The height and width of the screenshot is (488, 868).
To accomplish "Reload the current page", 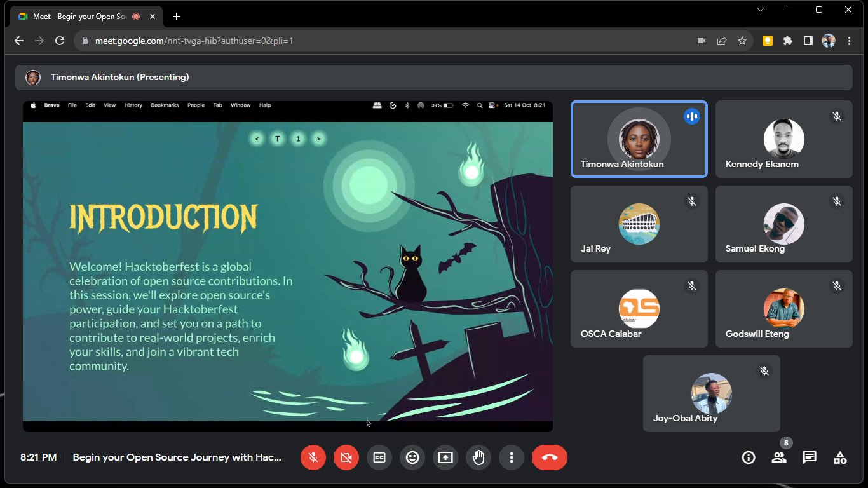I will pyautogui.click(x=60, y=41).
